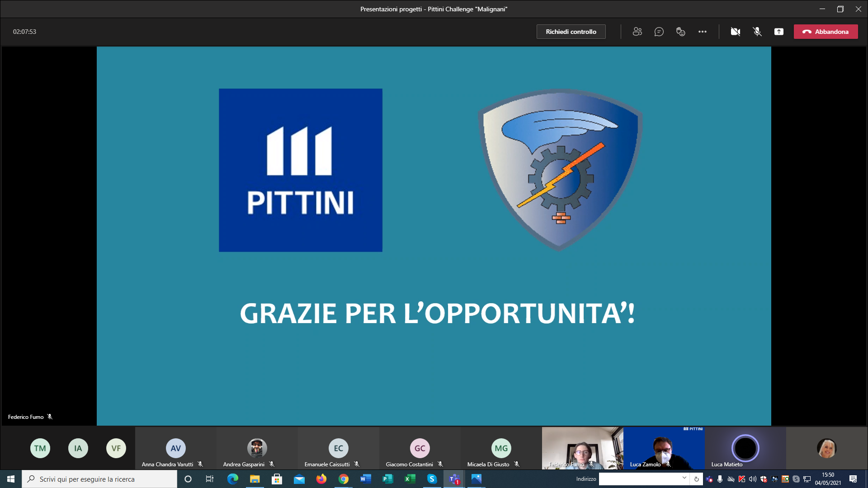The height and width of the screenshot is (488, 868).
Task: Click the tray microphone icon
Action: point(720,479)
